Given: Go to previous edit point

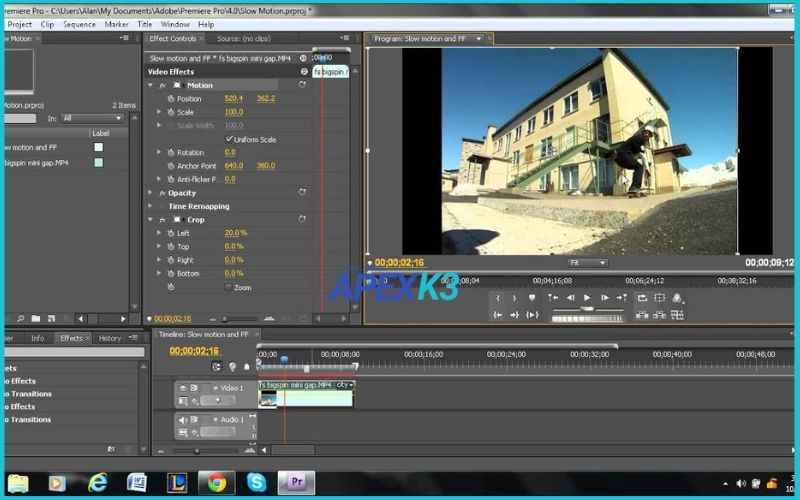Looking at the screenshot, I should (553, 298).
